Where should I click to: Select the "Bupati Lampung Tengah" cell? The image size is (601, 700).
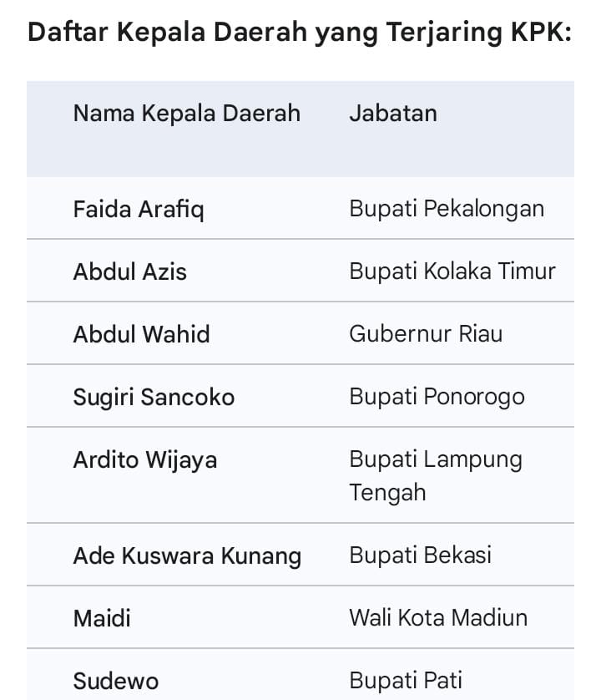(x=436, y=475)
